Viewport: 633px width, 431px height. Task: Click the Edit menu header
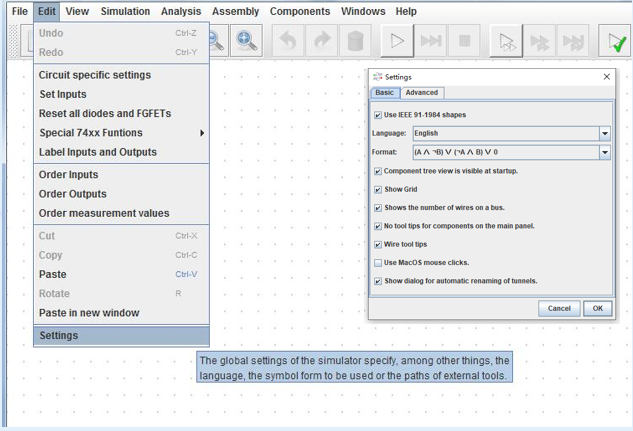point(47,11)
